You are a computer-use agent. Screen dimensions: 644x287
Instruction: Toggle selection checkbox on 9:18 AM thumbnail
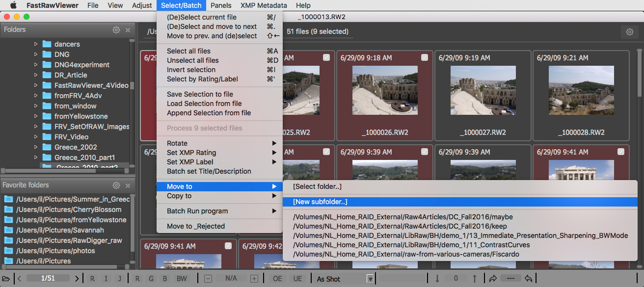[x=425, y=57]
